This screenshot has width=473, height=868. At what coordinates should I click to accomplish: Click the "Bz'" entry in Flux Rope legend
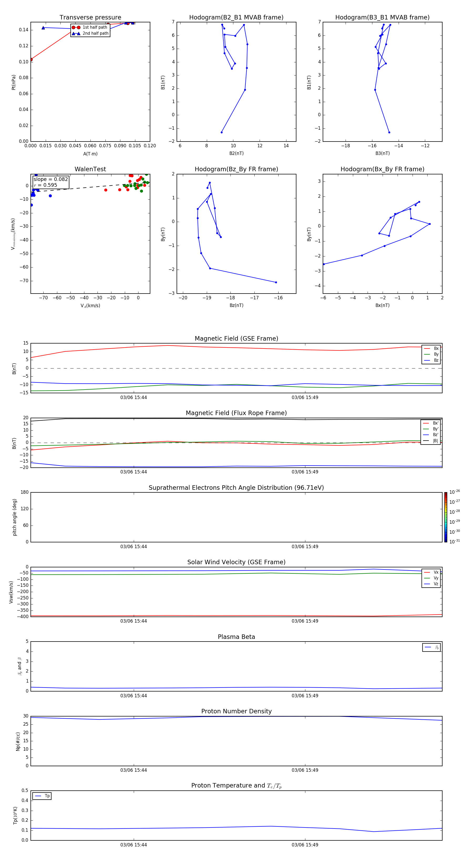pos(431,435)
